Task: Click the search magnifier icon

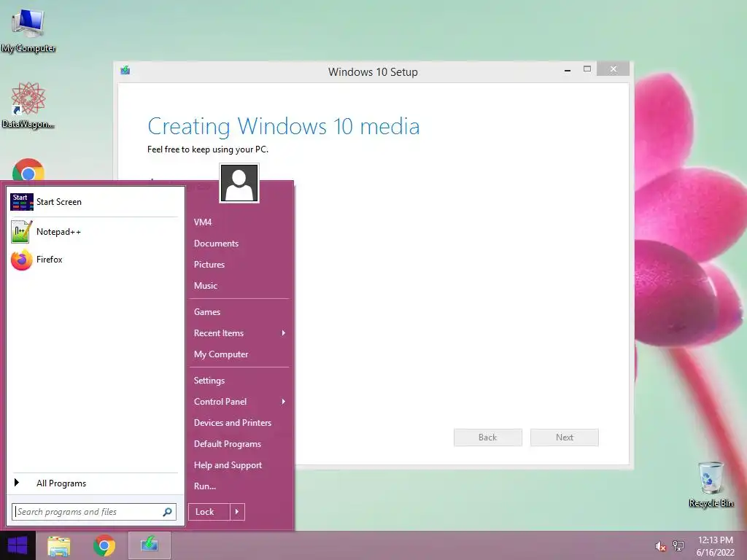Action: pyautogui.click(x=167, y=512)
